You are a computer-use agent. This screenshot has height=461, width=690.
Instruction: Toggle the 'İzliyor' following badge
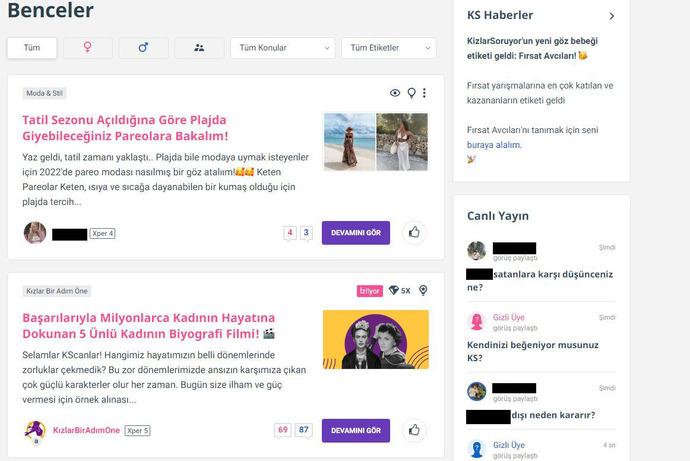click(x=370, y=291)
